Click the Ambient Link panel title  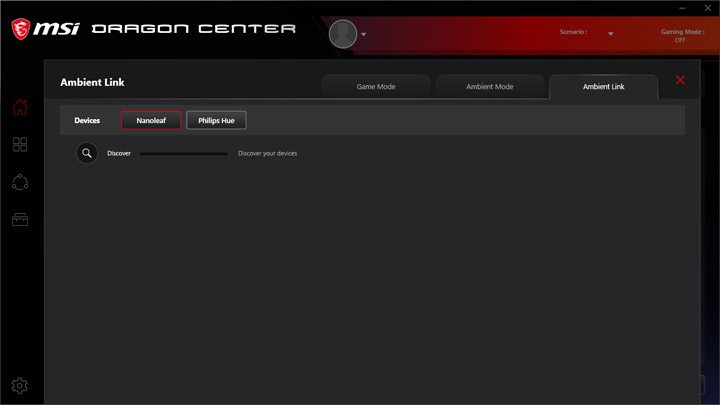click(92, 82)
